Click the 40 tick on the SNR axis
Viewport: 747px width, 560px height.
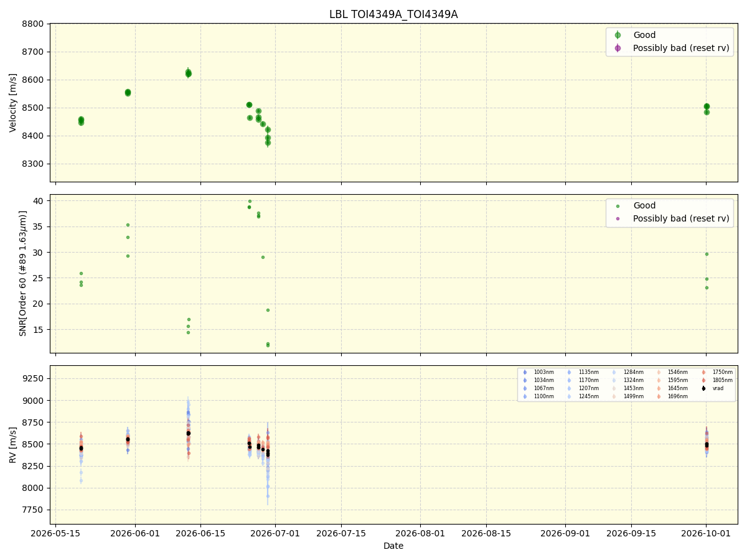[x=39, y=201]
